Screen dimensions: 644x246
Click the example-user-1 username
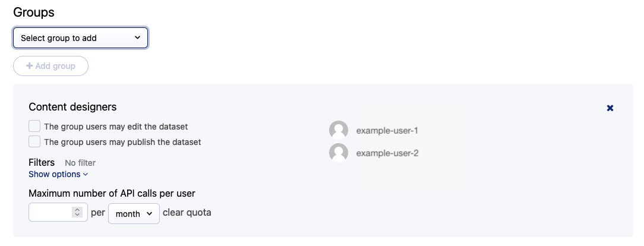coord(387,130)
